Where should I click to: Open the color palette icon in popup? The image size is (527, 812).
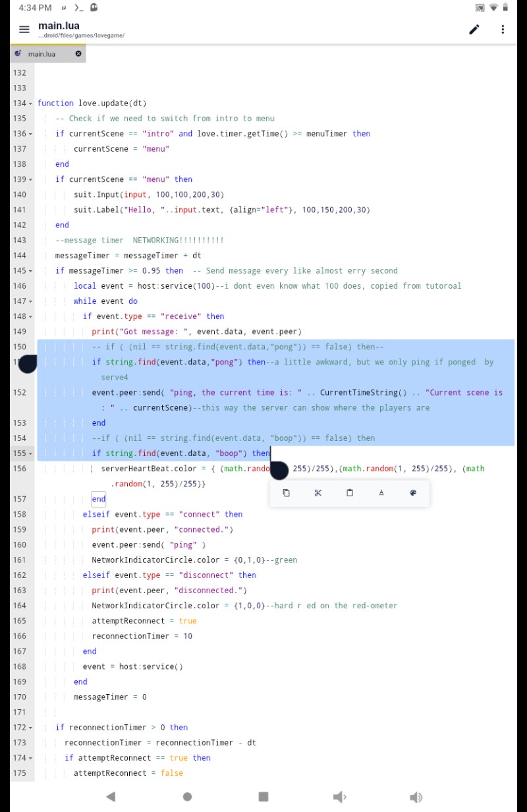point(413,493)
